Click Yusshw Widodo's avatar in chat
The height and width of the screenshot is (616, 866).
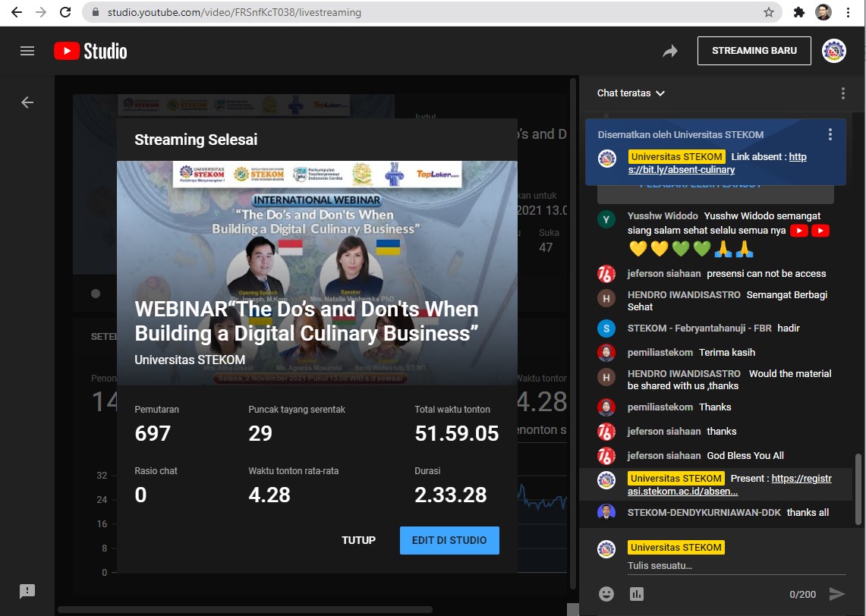pos(606,220)
